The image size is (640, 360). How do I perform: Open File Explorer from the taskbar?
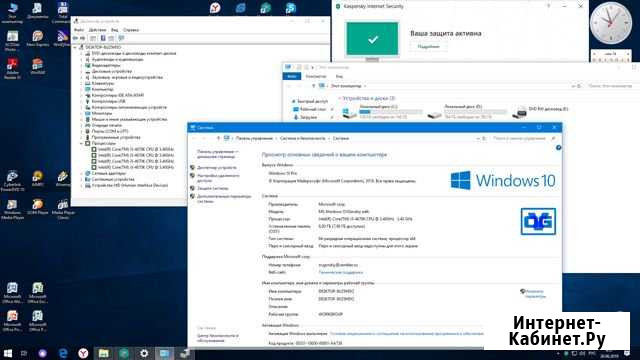click(x=104, y=353)
